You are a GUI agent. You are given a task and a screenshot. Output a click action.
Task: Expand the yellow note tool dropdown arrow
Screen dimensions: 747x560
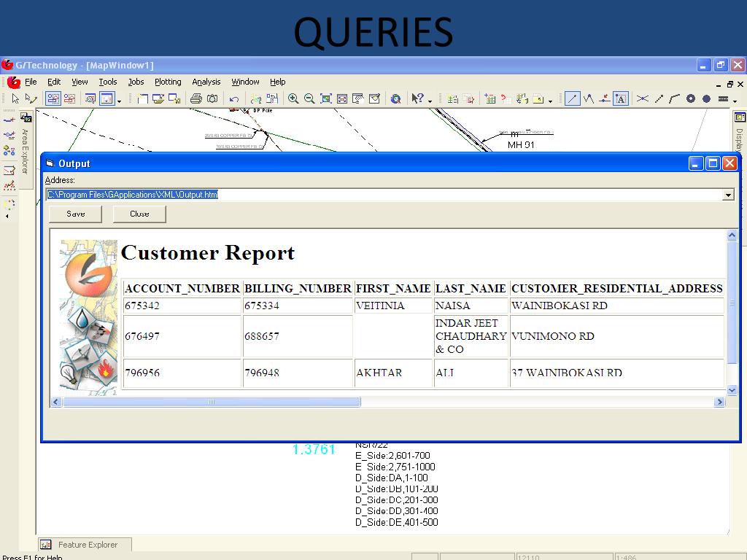point(550,101)
